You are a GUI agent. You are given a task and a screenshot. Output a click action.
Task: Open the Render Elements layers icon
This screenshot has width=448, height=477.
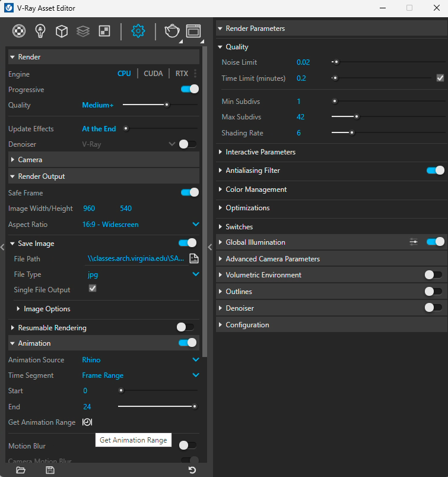[83, 31]
